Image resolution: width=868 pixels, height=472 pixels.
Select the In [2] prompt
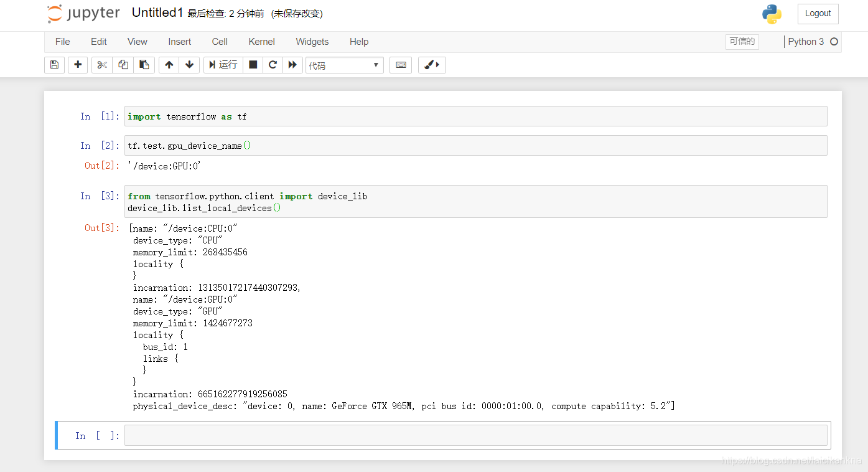coord(100,146)
